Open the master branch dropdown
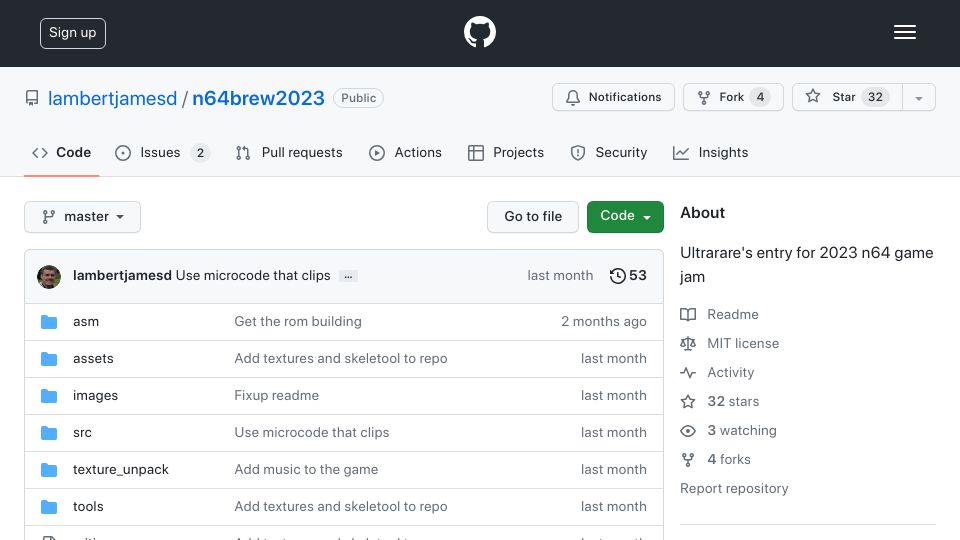This screenshot has height=540, width=960. coord(83,217)
